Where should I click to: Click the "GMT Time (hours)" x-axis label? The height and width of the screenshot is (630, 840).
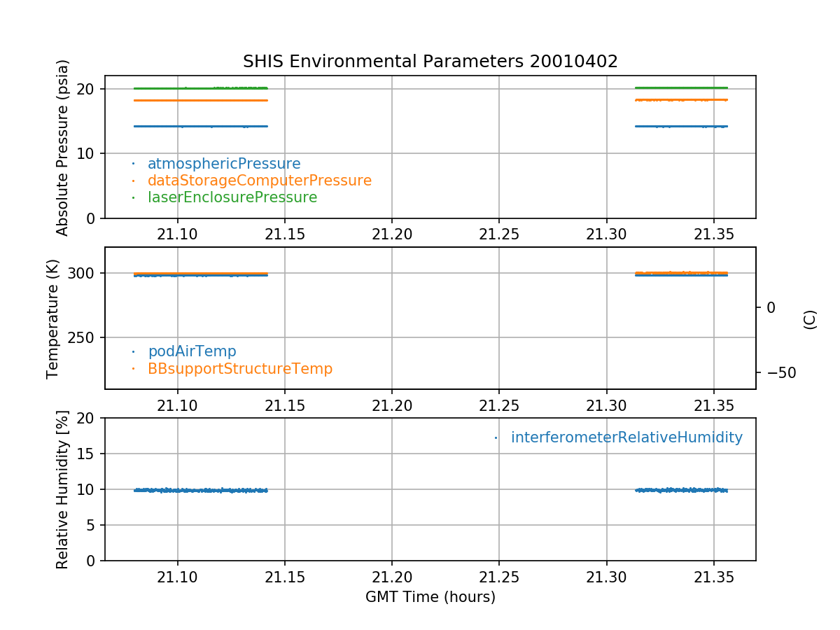pyautogui.click(x=430, y=597)
